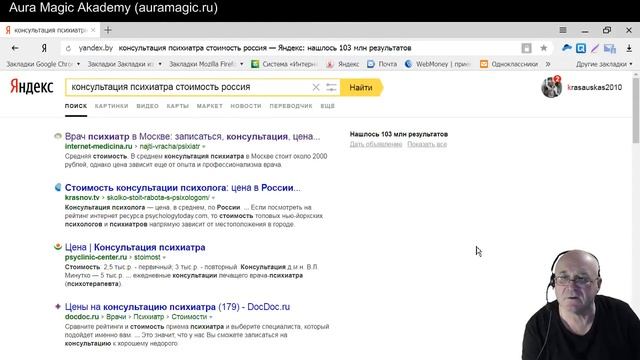640x360 pixels.
Task: Open result Цена | Консультация психиатра
Action: pyautogui.click(x=135, y=247)
